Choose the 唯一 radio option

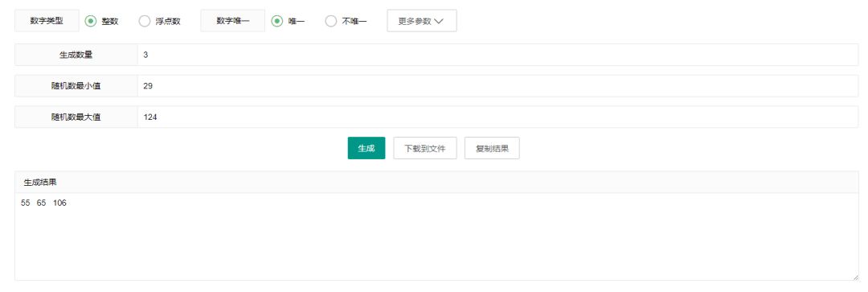tap(276, 21)
